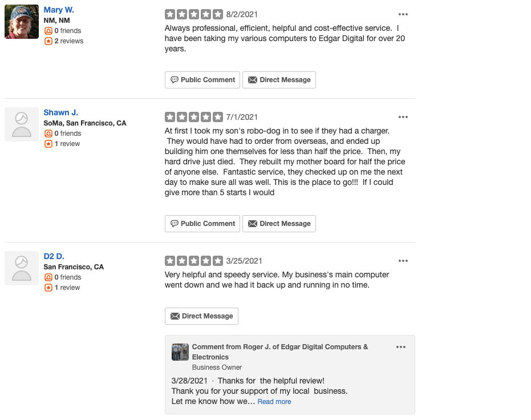531x420 pixels.
Task: Send a Direct Message to Shawn J.
Action: (x=279, y=224)
